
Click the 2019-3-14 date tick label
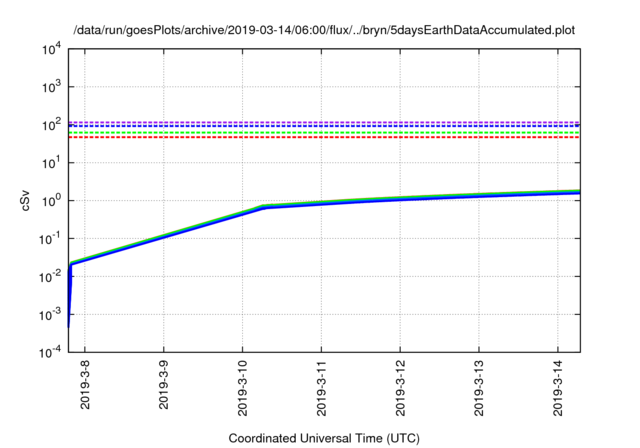pos(558,388)
